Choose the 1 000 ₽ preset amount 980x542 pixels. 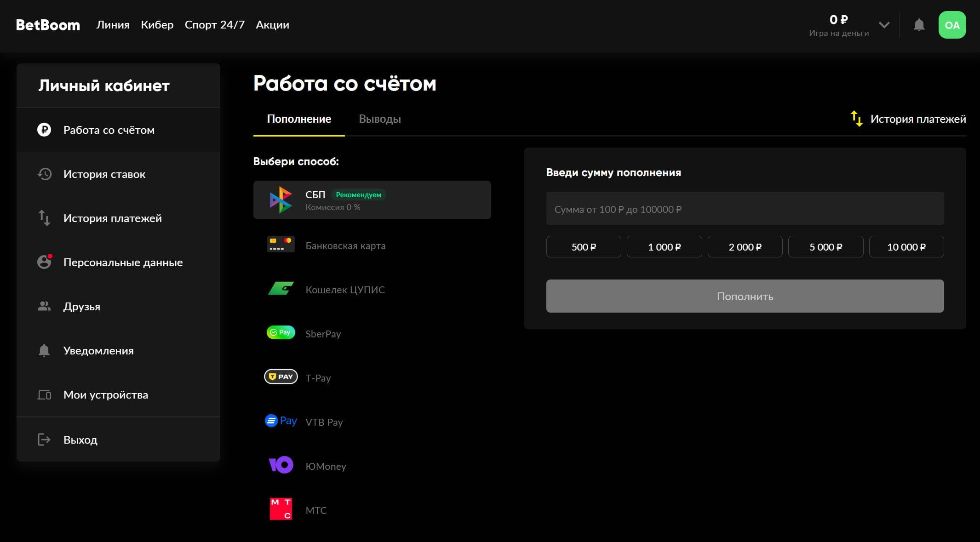click(664, 247)
